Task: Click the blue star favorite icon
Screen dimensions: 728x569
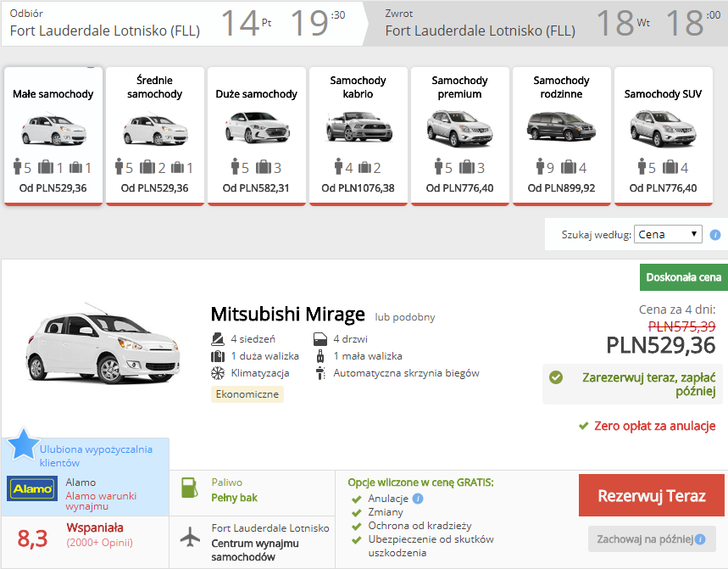Action: (x=23, y=444)
